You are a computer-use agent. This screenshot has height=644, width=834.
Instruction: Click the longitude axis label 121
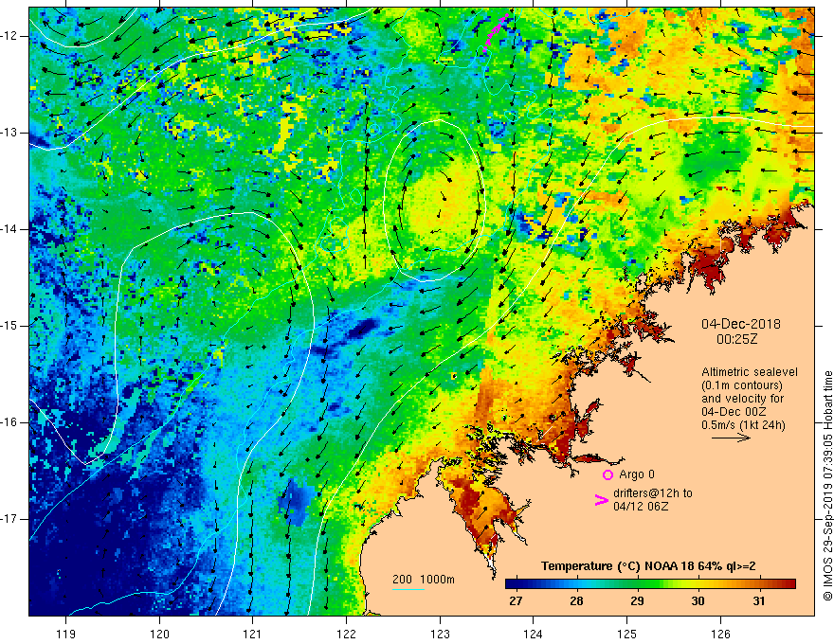[253, 634]
